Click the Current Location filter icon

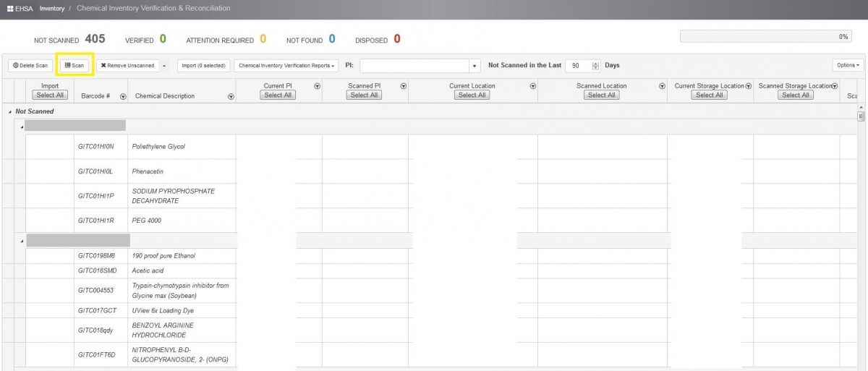coord(533,86)
